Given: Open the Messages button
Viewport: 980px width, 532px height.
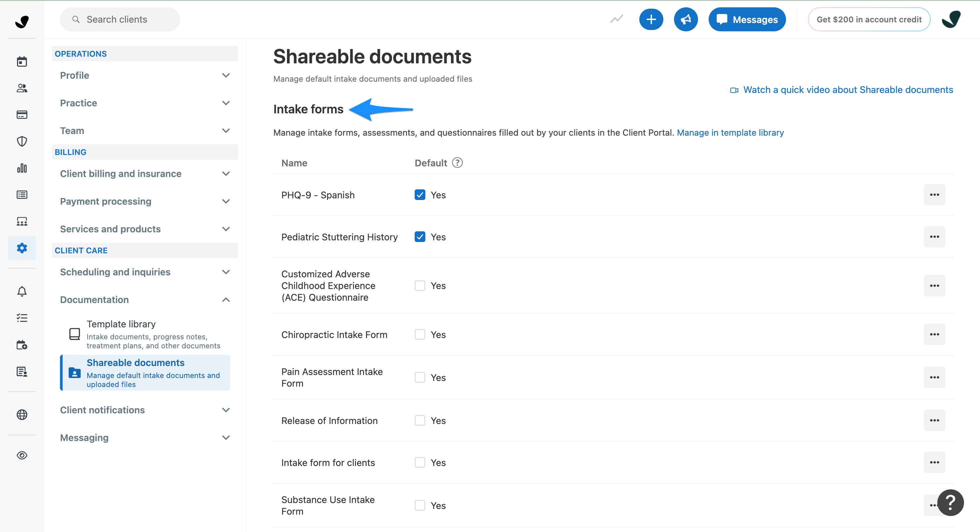Looking at the screenshot, I should coord(747,19).
